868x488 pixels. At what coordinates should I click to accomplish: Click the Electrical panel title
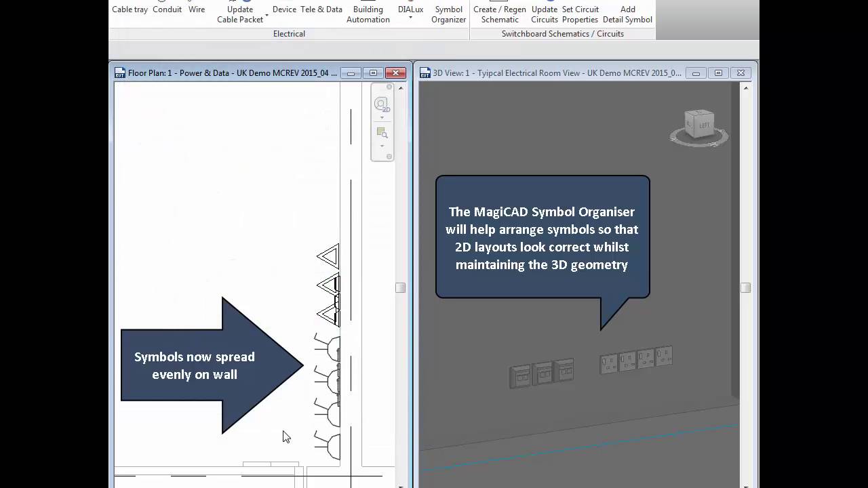(289, 34)
